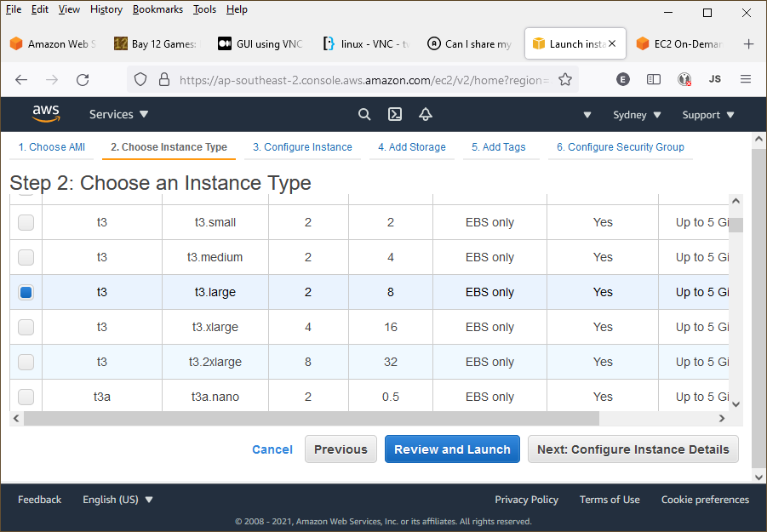This screenshot has width=767, height=532.
Task: Select the t3.xlarge instance checkbox
Action: click(26, 327)
